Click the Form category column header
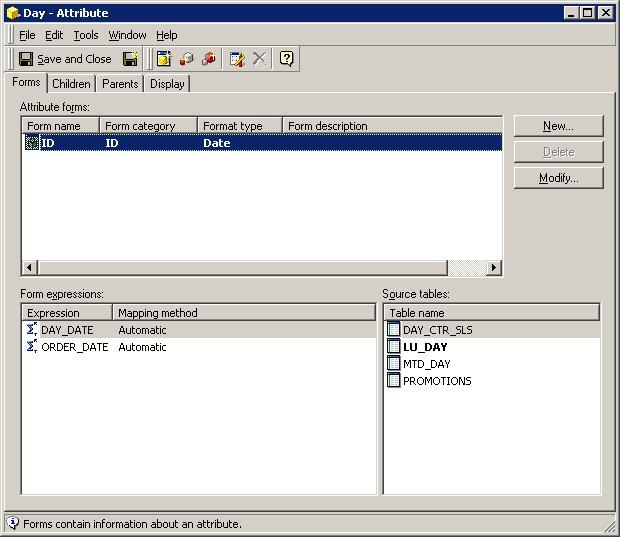 pos(140,126)
